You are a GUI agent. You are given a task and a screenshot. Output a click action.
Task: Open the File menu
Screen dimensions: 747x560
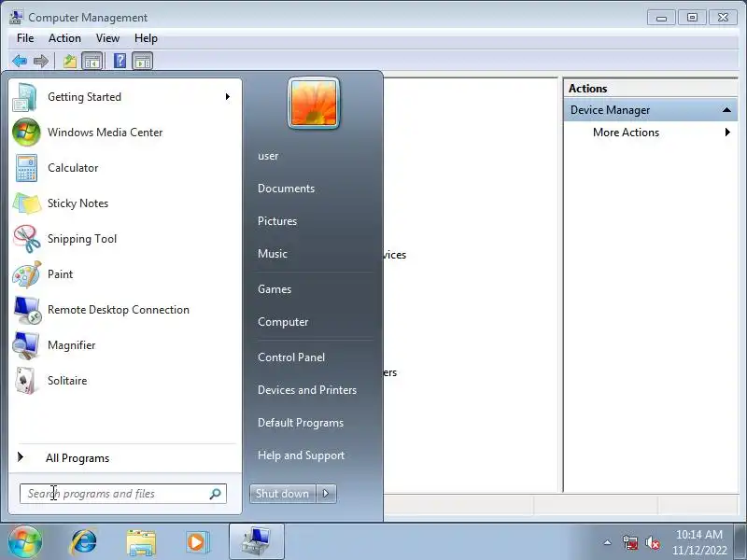pyautogui.click(x=25, y=38)
